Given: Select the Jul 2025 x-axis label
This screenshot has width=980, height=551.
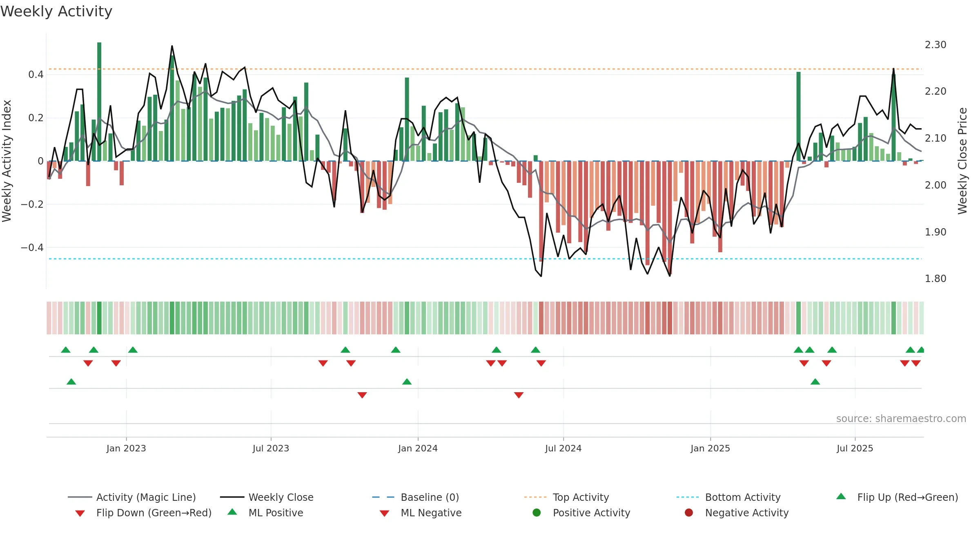Looking at the screenshot, I should tap(855, 448).
